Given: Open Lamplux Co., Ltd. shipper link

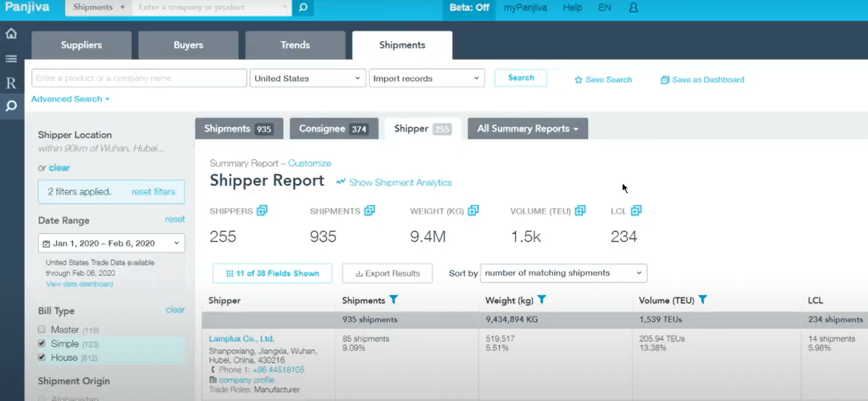Looking at the screenshot, I should click(x=241, y=338).
